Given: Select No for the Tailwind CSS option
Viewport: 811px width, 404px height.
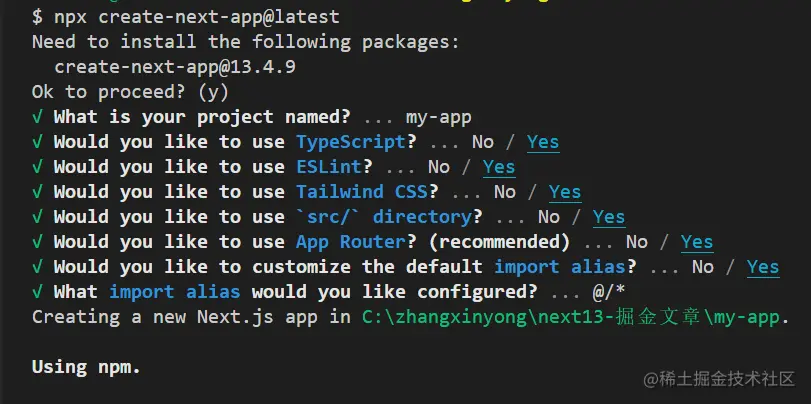Looking at the screenshot, I should pyautogui.click(x=505, y=192).
